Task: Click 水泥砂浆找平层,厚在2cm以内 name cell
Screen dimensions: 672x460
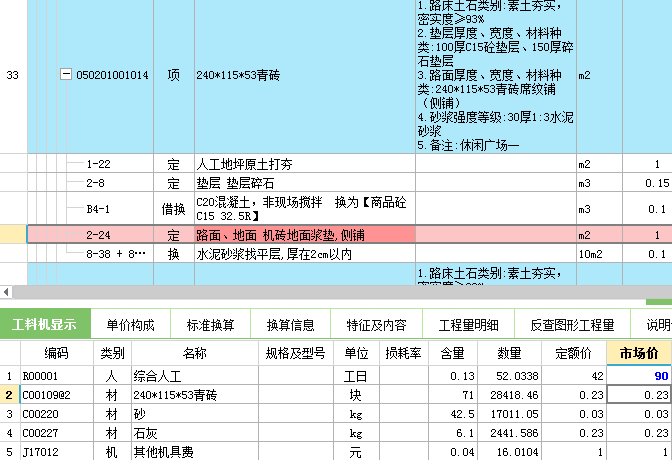Action: [x=305, y=254]
